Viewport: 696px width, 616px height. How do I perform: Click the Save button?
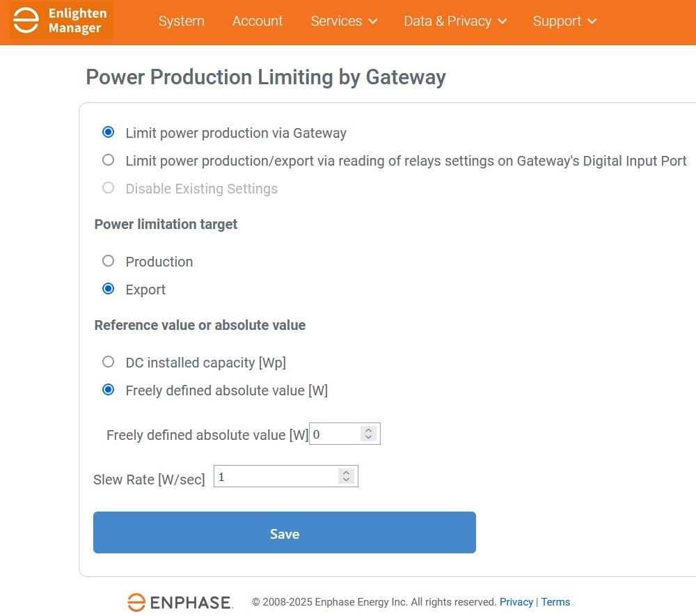pos(285,532)
